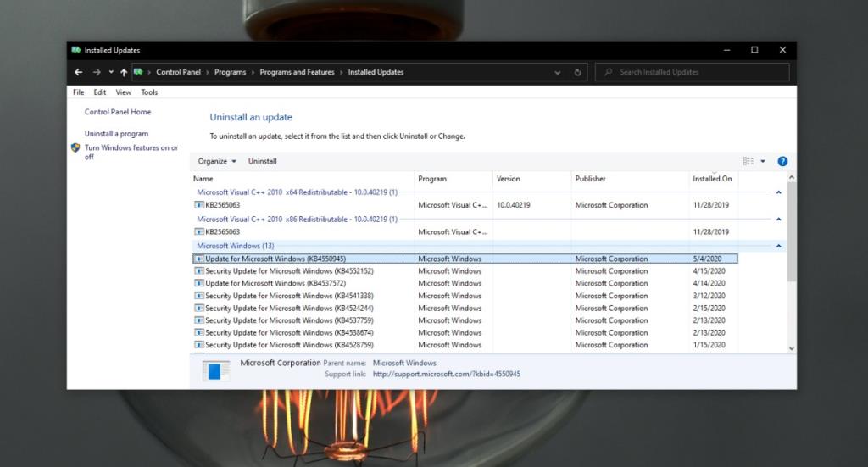Refresh the Installed Updates list
The height and width of the screenshot is (467, 868).
tap(577, 73)
